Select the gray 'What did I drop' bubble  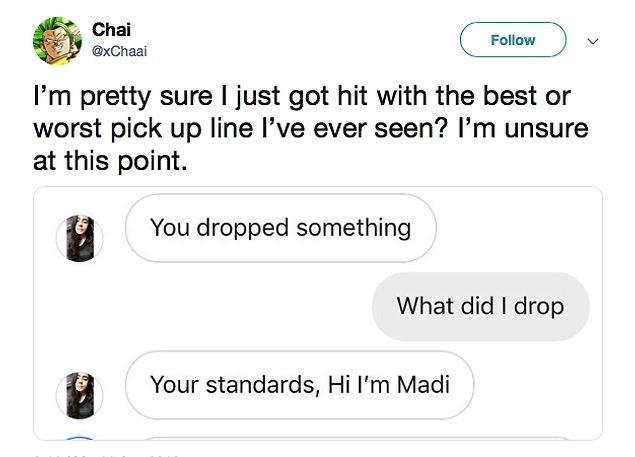coord(480,306)
